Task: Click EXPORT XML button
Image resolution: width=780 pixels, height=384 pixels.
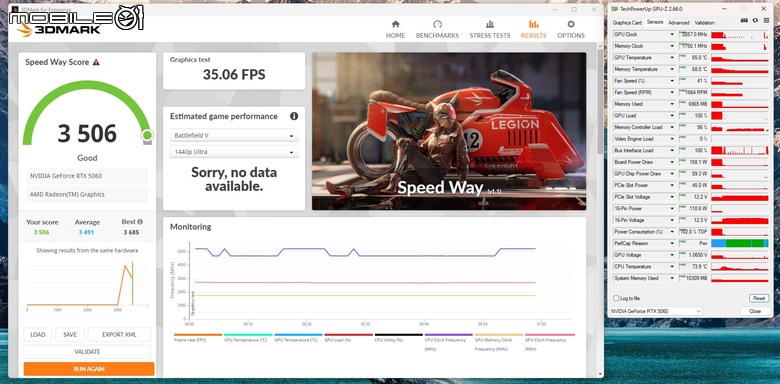Action: (119, 335)
